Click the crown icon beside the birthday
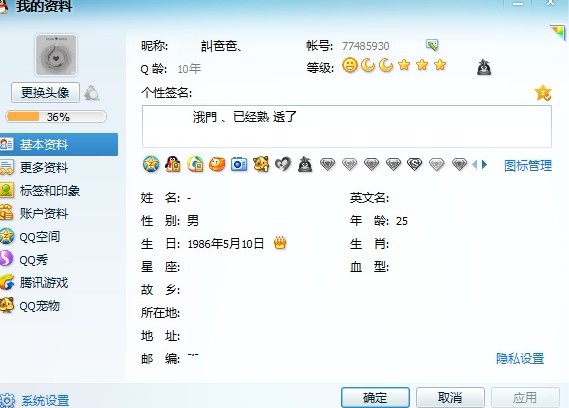This screenshot has height=408, width=569. 280,242
